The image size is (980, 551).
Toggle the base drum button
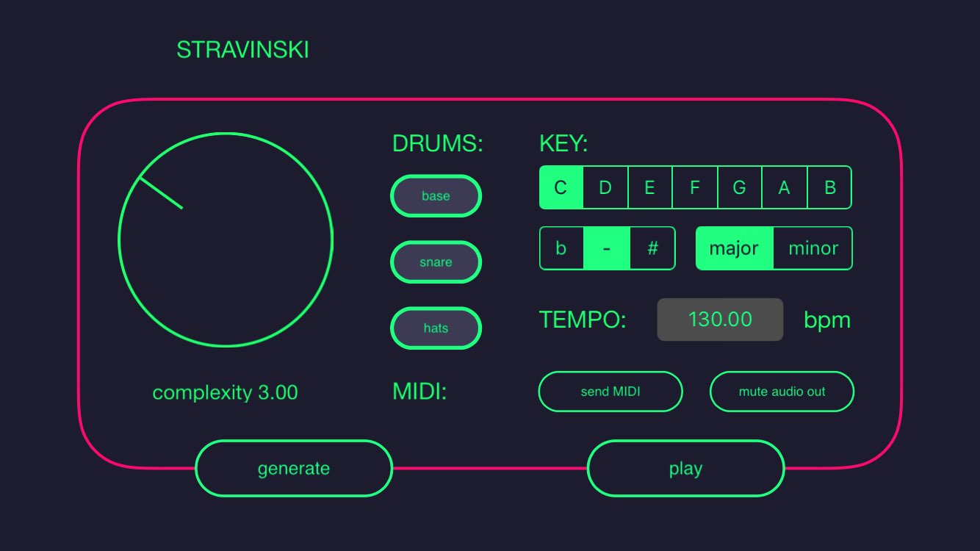[436, 196]
